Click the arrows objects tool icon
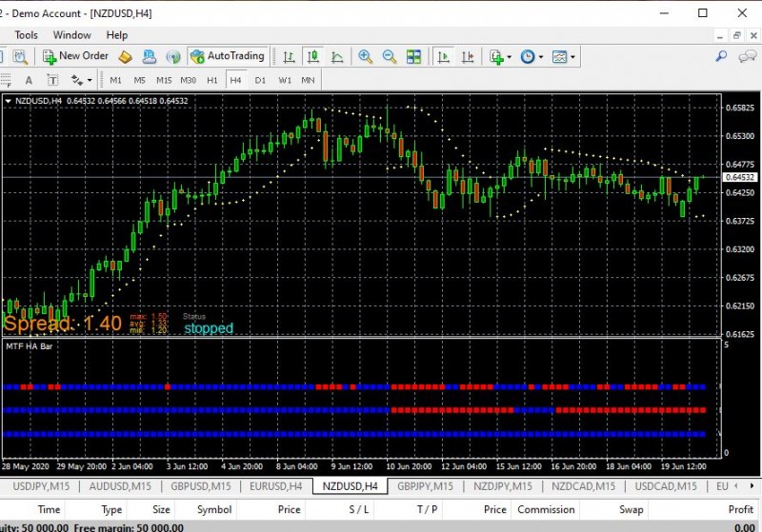 coord(77,80)
